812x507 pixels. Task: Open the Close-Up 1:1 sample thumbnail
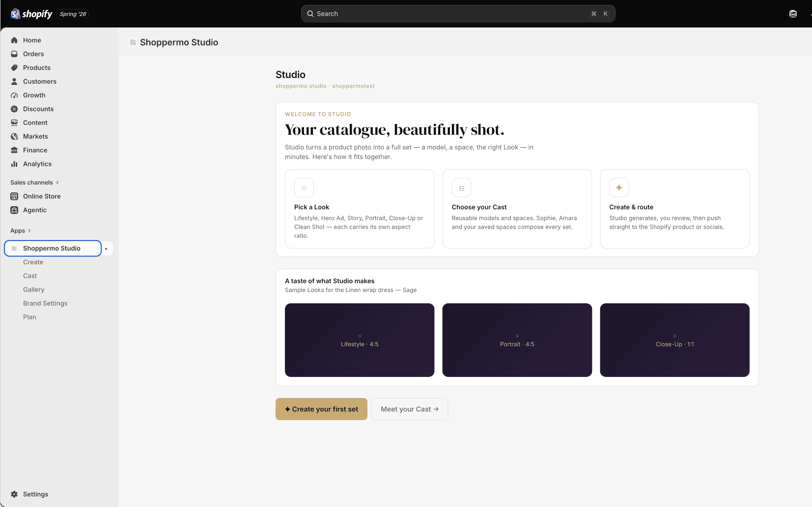coord(674,340)
